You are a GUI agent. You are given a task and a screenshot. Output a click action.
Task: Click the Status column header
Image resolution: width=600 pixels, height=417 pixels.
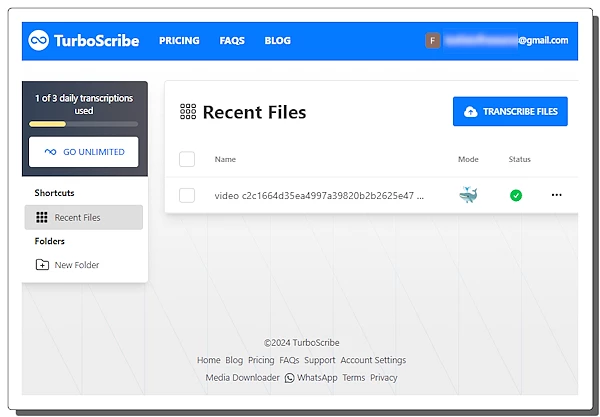tap(519, 159)
